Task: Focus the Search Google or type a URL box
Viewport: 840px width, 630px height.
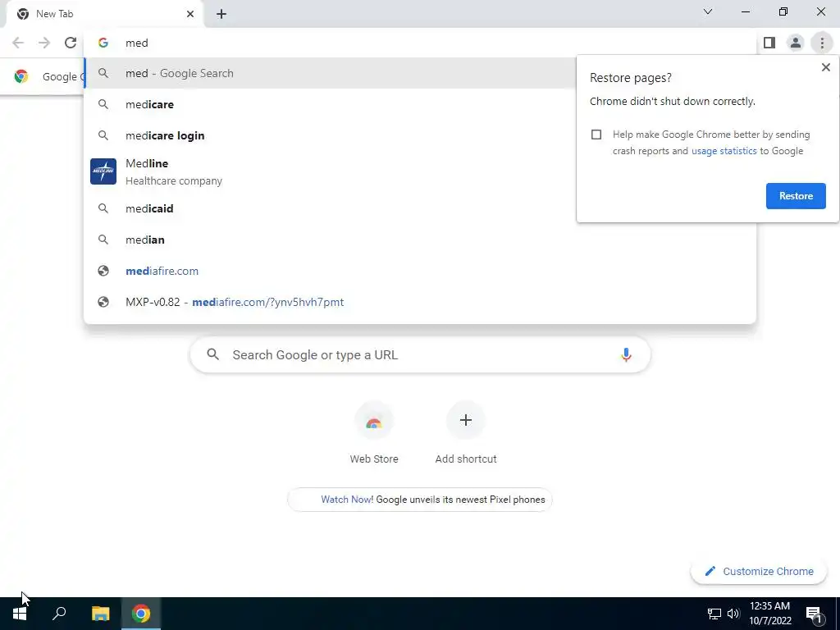Action: click(x=420, y=354)
